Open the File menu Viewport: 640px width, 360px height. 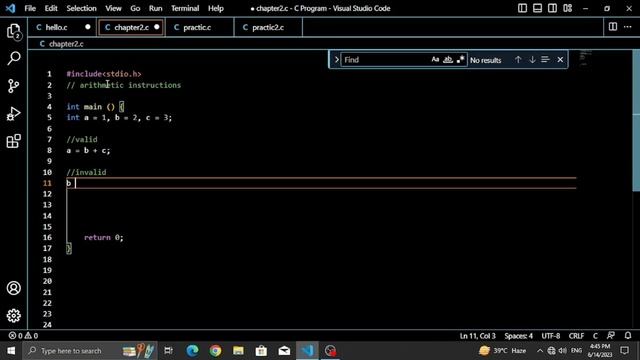(x=30, y=8)
